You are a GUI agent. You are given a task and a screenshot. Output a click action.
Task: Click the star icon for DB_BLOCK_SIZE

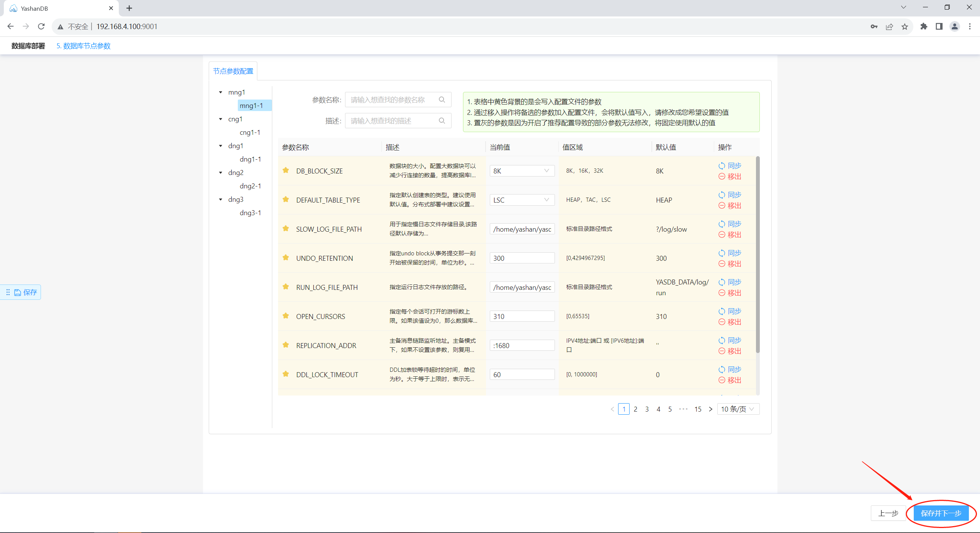(286, 170)
